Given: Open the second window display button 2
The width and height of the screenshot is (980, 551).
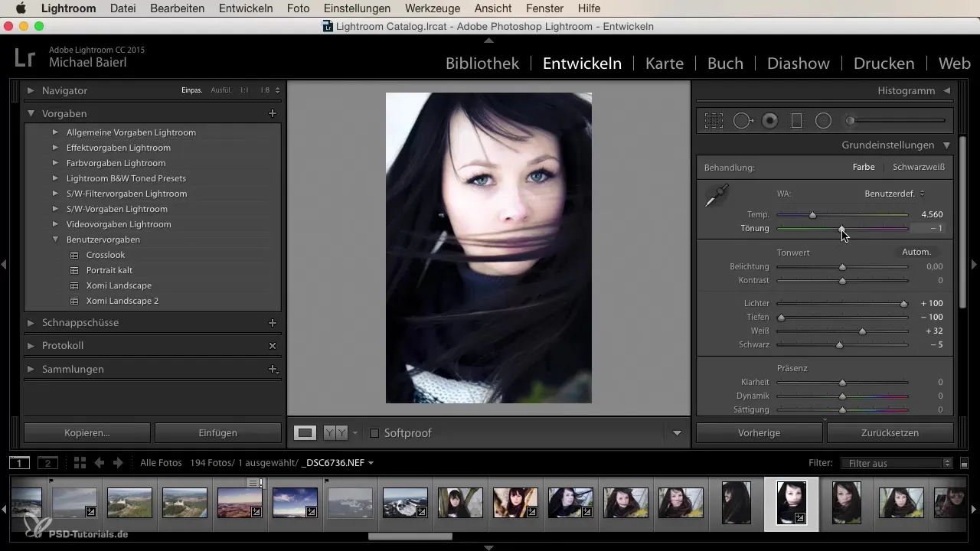Looking at the screenshot, I should pos(47,463).
